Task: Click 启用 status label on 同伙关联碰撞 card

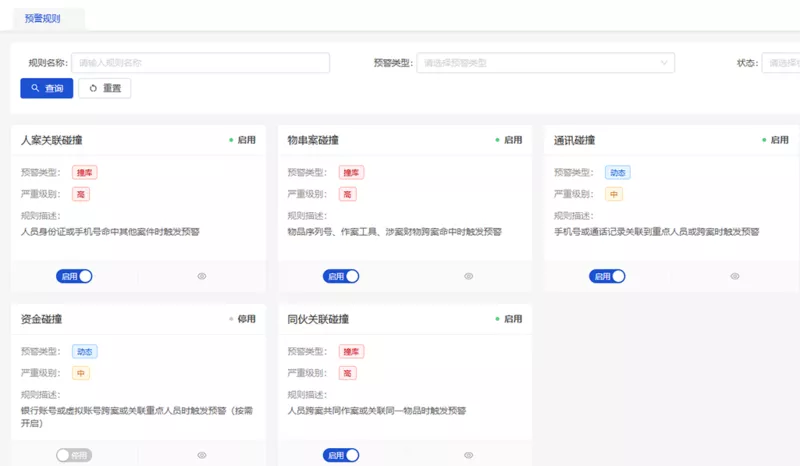Action: pos(513,319)
